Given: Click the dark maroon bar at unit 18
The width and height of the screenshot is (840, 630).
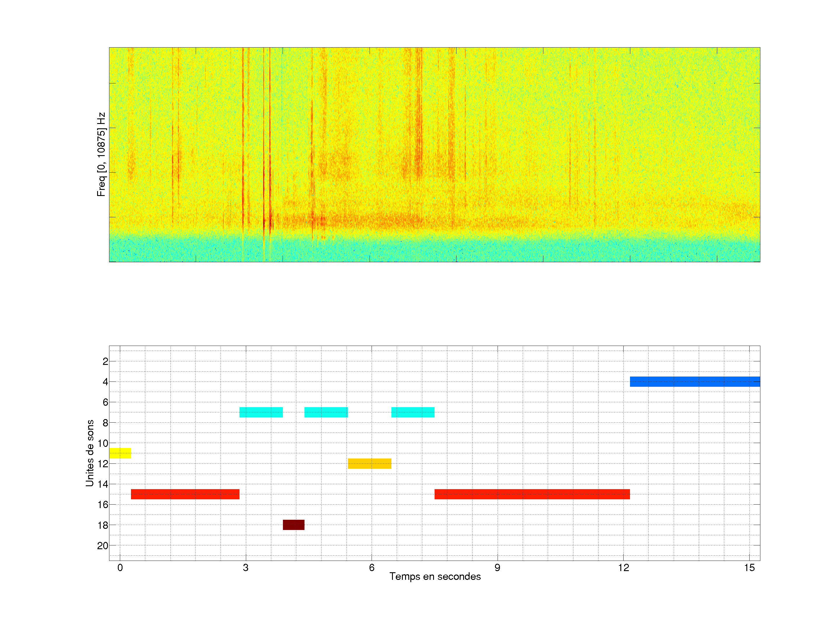Looking at the screenshot, I should coord(293,525).
